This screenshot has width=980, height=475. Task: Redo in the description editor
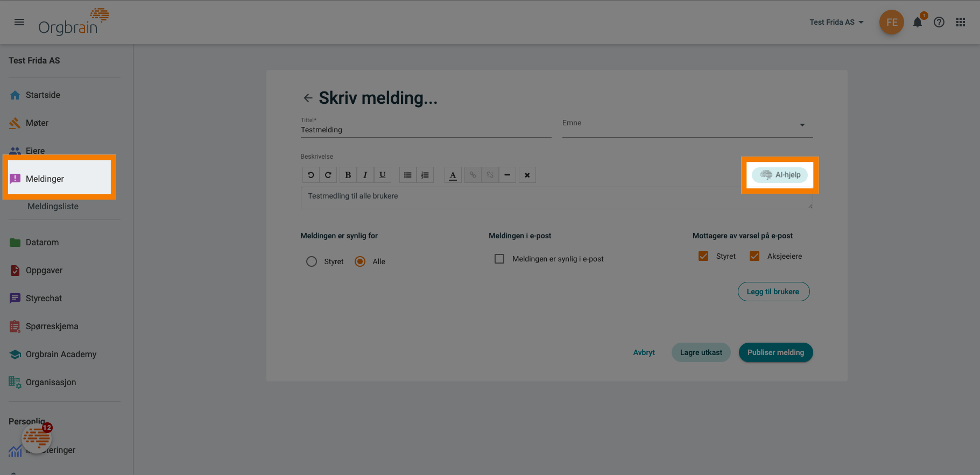coord(328,175)
